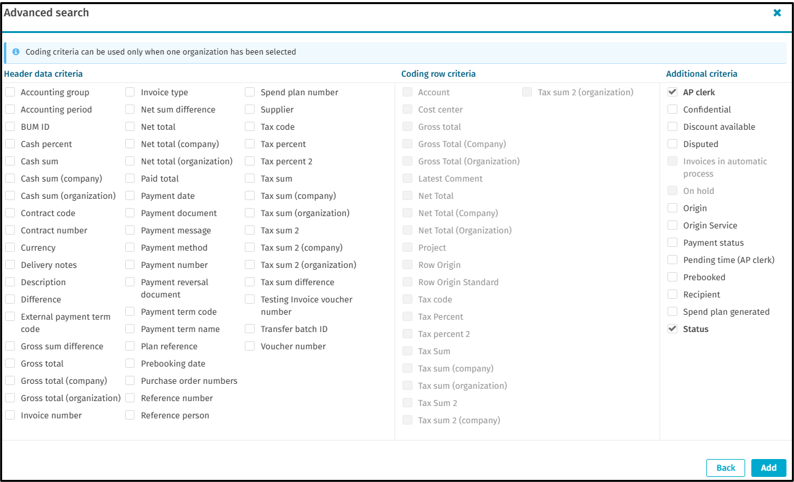Tick the Recipient checkbox

click(673, 295)
